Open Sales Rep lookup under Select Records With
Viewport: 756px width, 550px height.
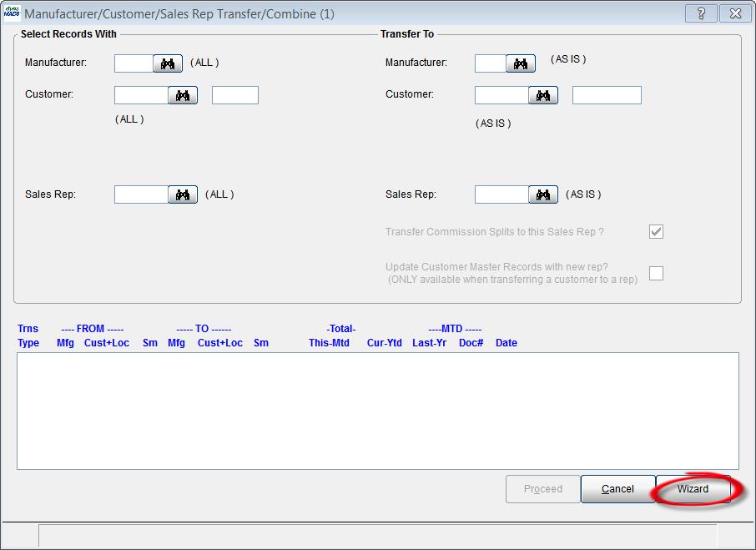(x=183, y=194)
